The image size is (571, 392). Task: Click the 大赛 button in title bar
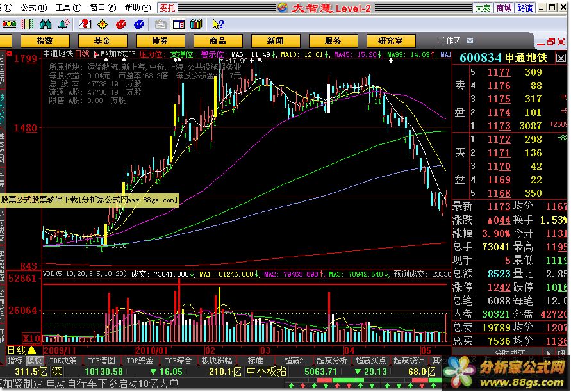coord(483,8)
